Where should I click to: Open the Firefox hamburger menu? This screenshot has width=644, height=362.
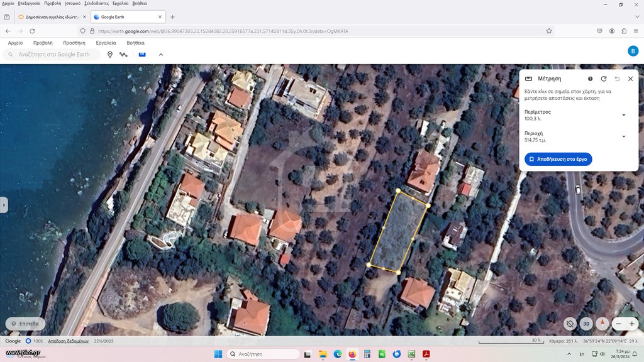pyautogui.click(x=636, y=31)
